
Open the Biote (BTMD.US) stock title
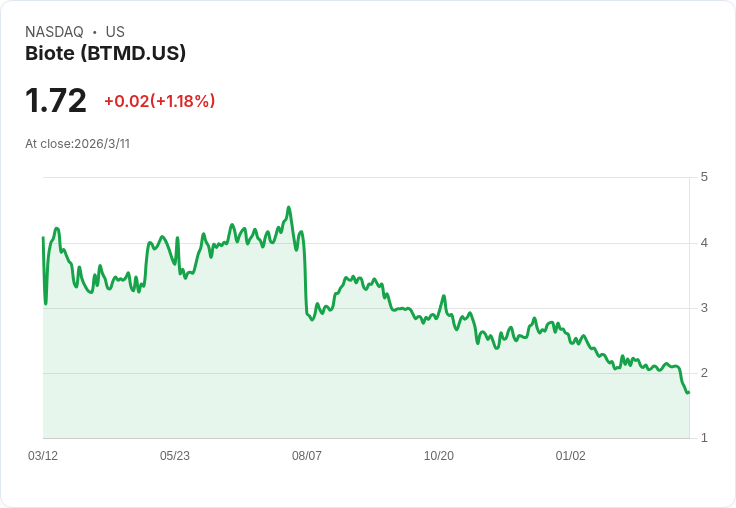[105, 54]
